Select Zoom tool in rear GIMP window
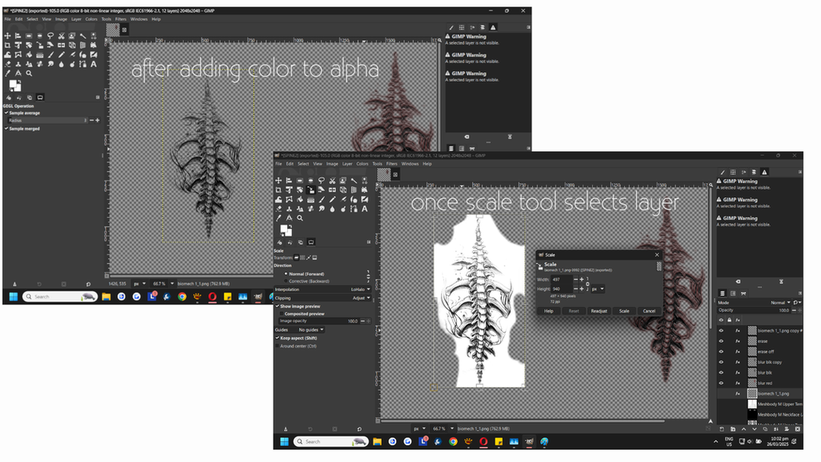The height and width of the screenshot is (462, 821). (x=29, y=73)
